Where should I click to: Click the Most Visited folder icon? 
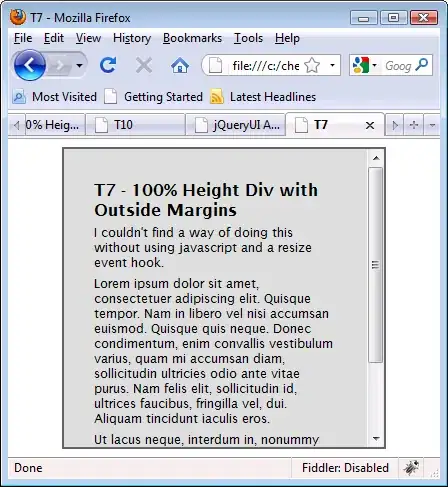19,97
